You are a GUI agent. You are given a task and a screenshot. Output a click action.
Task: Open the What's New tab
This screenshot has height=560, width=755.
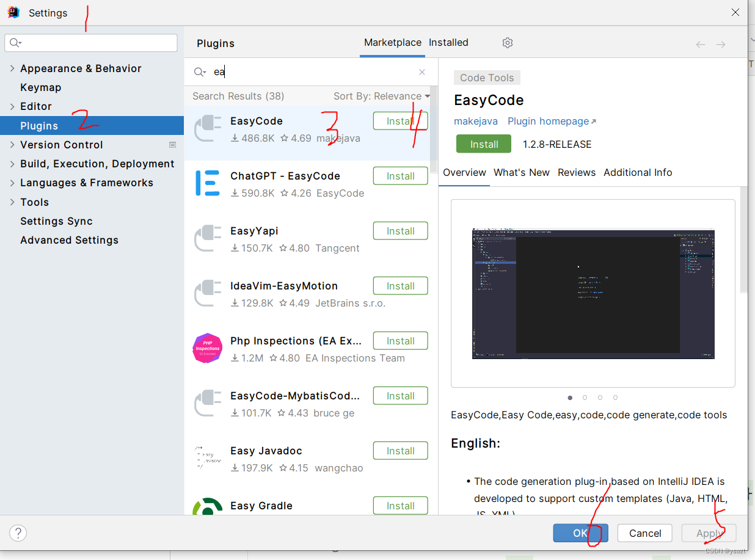point(522,173)
